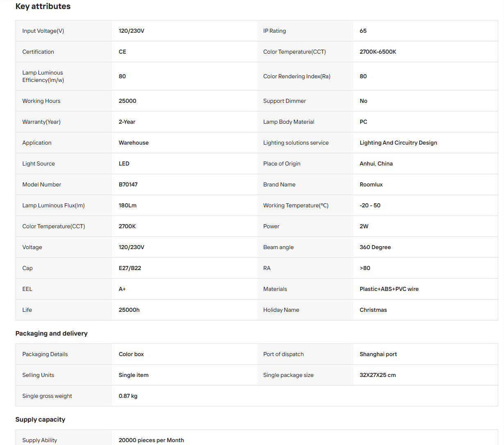Click the IP Rating value 65
The height and width of the screenshot is (445, 504).
point(363,31)
